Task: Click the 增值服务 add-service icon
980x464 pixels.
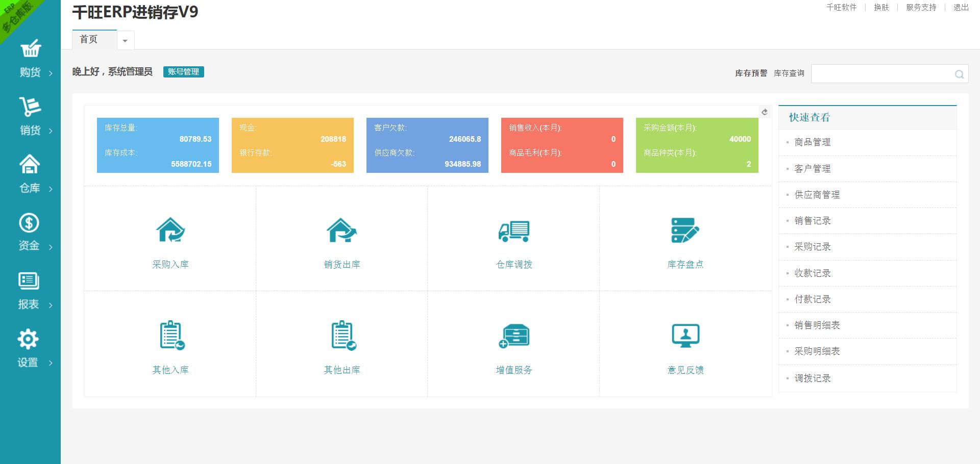Action: (x=514, y=336)
